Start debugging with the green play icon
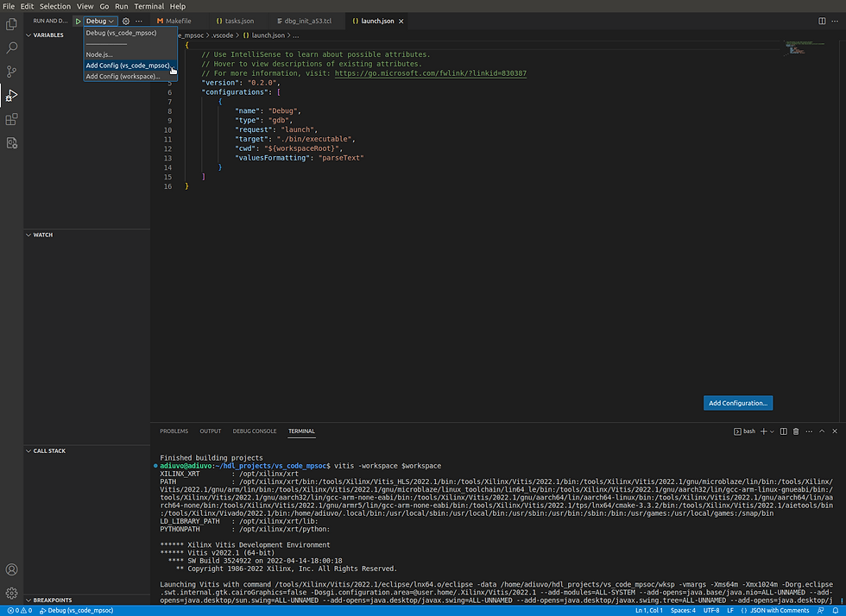The height and width of the screenshot is (616, 846). [79, 21]
